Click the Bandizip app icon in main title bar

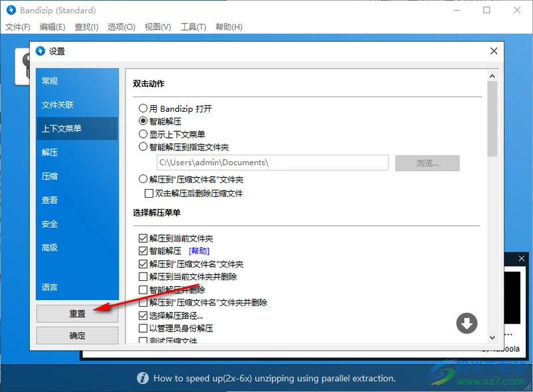click(x=11, y=10)
